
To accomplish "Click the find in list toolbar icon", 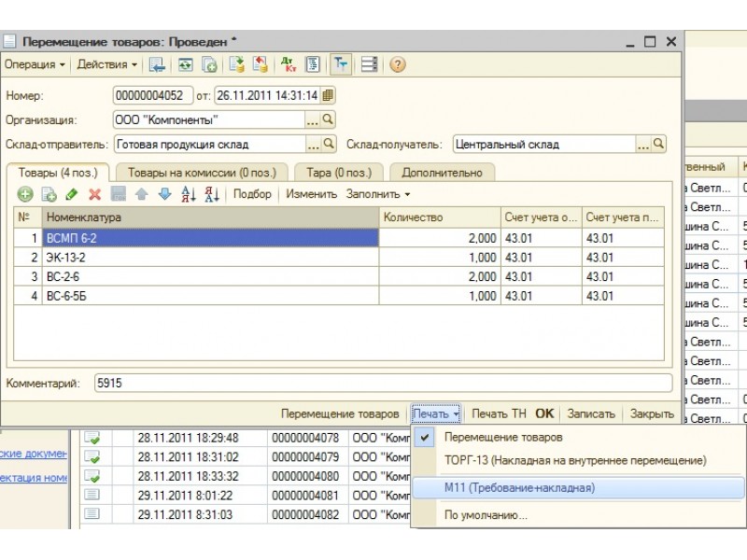I will tap(157, 64).
